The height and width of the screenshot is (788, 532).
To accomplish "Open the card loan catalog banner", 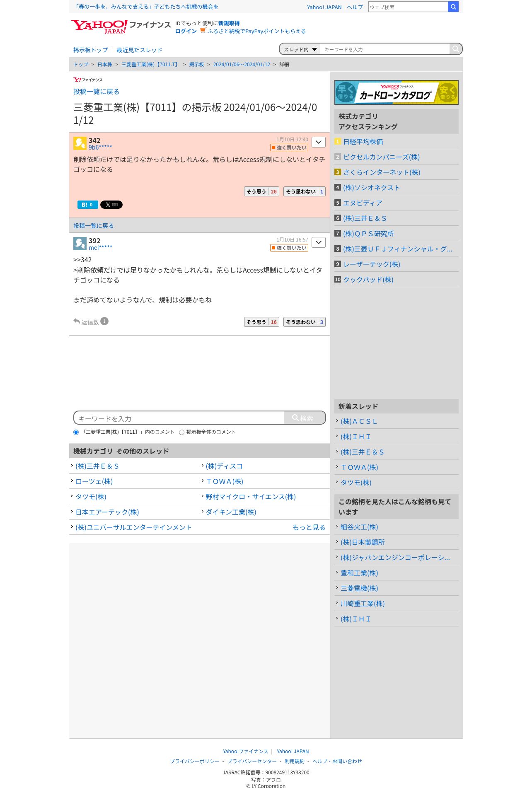I will point(396,92).
